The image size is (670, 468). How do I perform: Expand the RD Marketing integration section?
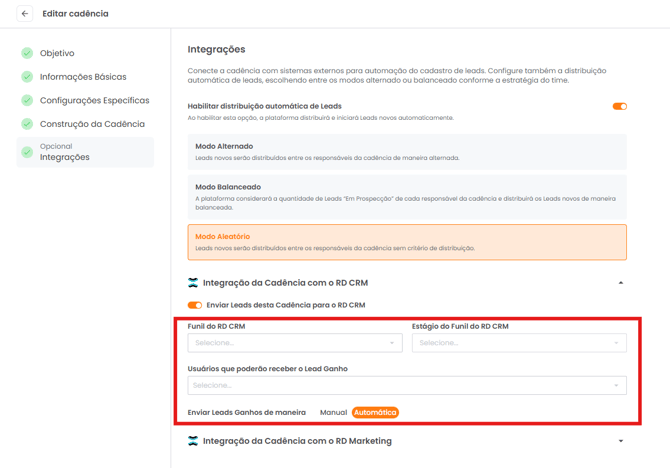[621, 441]
